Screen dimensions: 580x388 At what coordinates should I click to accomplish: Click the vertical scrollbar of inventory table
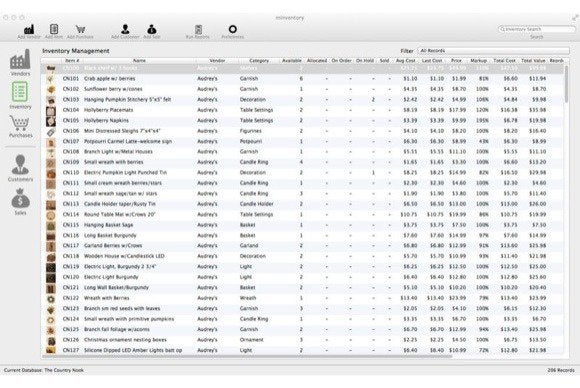(566, 84)
